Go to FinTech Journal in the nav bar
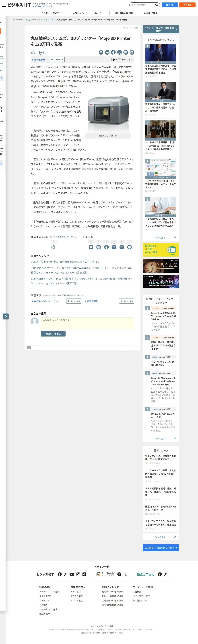Viewport: 198px width, 644px height. coord(124,13)
